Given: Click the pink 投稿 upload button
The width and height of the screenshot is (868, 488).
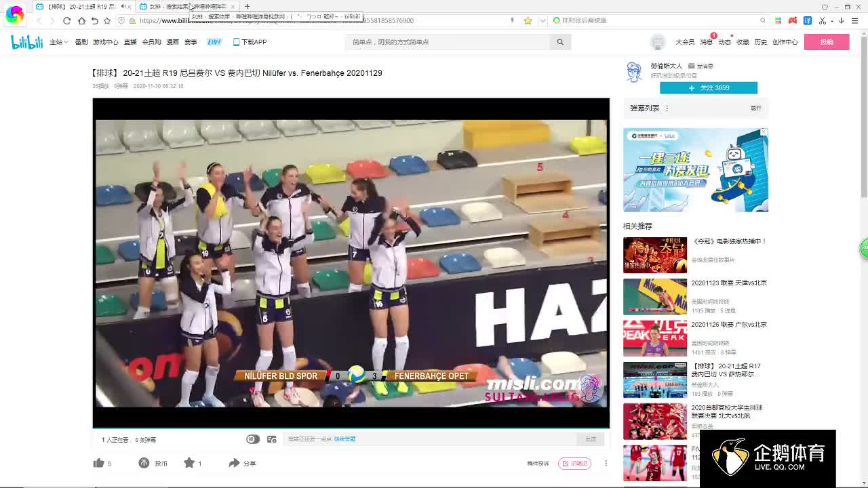Looking at the screenshot, I should (x=826, y=42).
